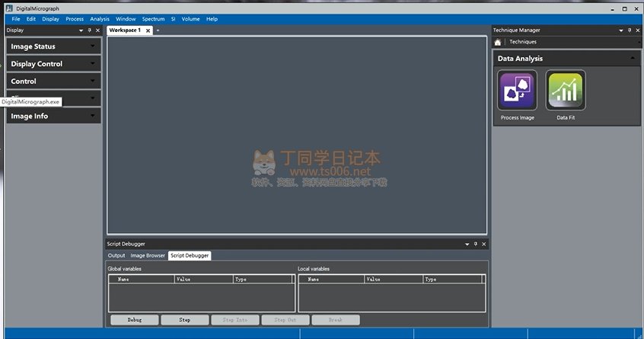Maximize the DigitalMicrograph window
The height and width of the screenshot is (339, 644).
pos(625,8)
